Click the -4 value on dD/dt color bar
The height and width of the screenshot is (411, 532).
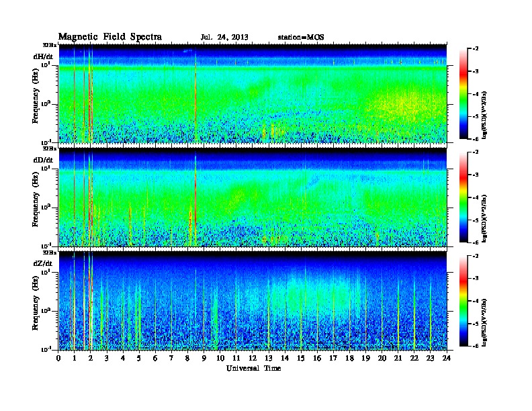coord(475,197)
